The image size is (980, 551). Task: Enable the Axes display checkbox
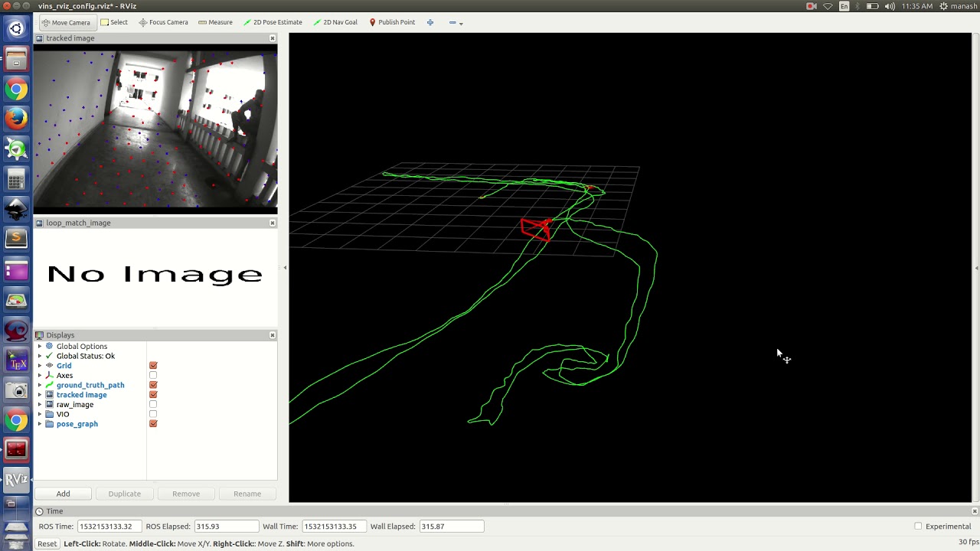[153, 376]
